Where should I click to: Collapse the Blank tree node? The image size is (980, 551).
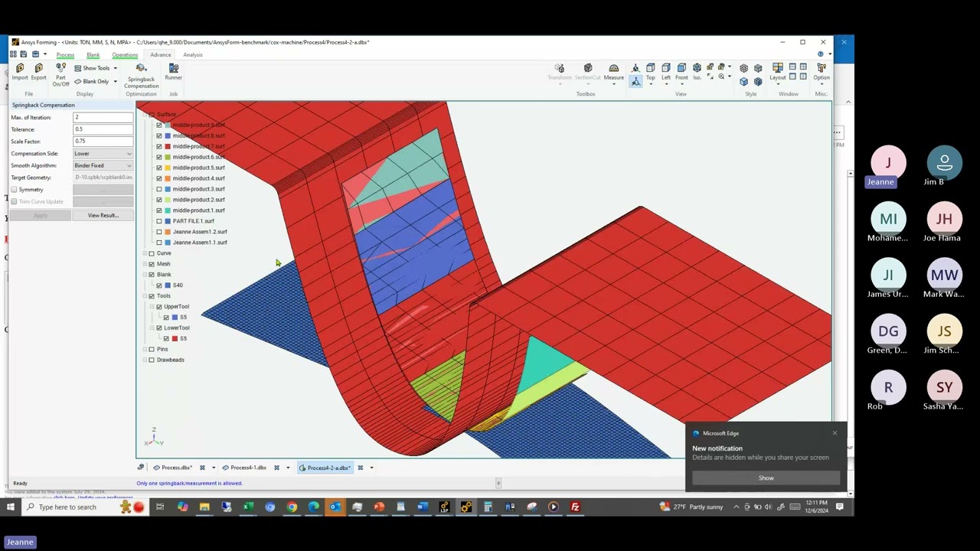pos(145,275)
